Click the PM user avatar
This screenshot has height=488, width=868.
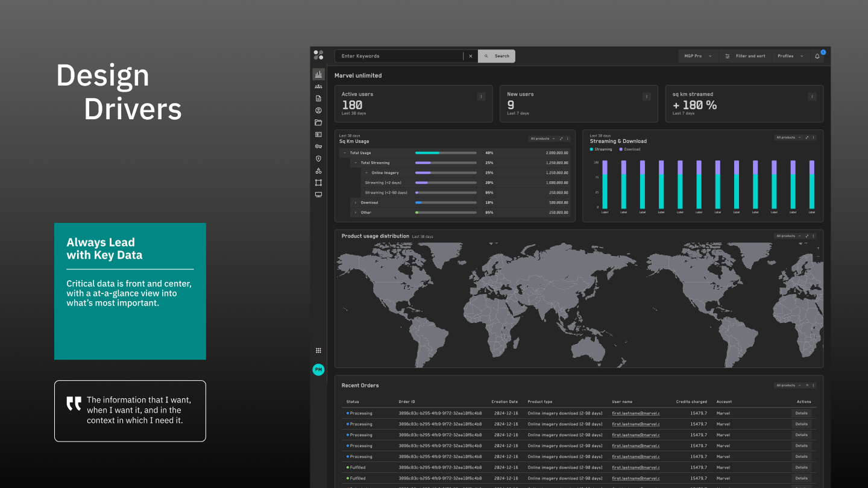[318, 369]
